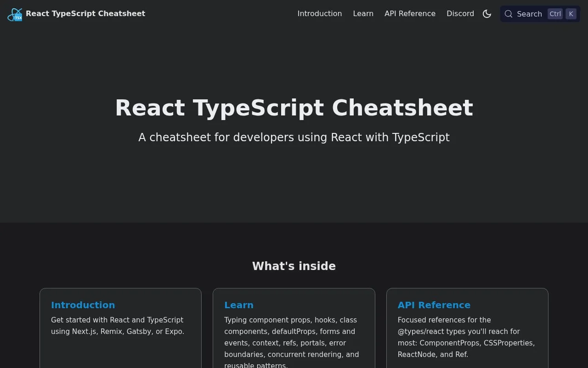Open the Learn card heading link

pyautogui.click(x=239, y=305)
